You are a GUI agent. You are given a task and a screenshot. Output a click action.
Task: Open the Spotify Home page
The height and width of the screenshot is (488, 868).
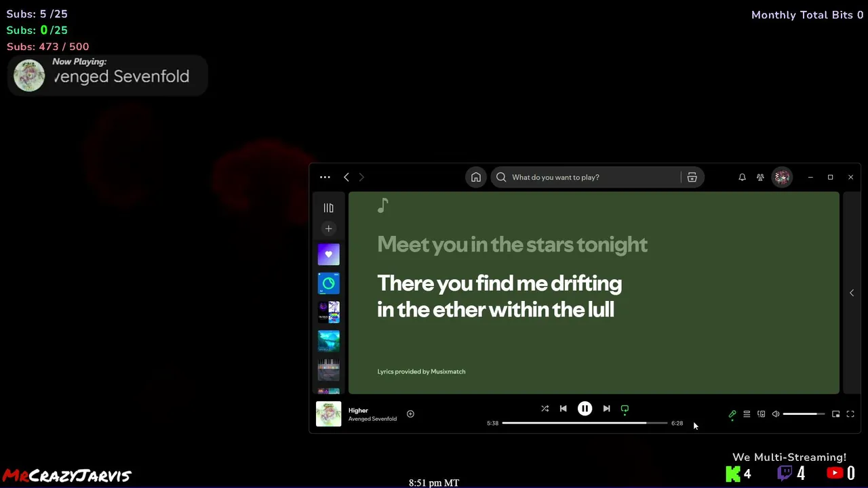coord(476,178)
